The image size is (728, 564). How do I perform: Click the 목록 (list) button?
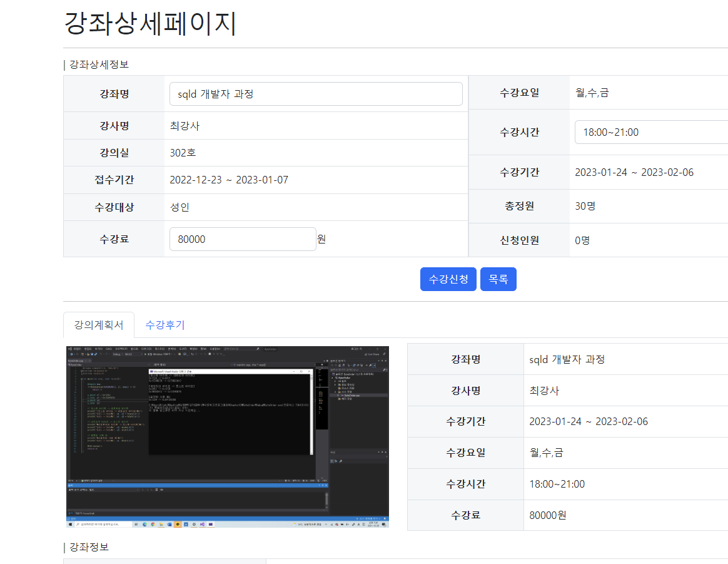498,279
